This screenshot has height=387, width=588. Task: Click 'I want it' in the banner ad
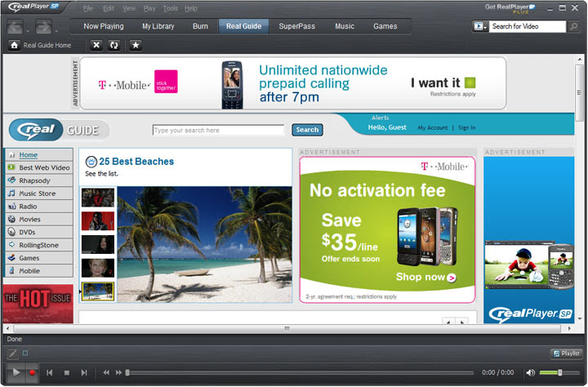coord(443,82)
